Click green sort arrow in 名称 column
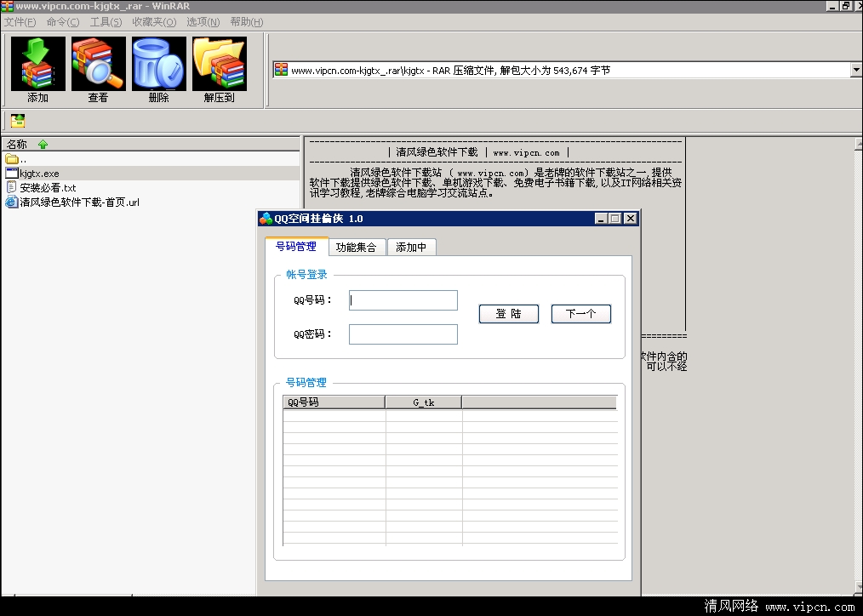Viewport: 863px width, 616px height. 43,144
